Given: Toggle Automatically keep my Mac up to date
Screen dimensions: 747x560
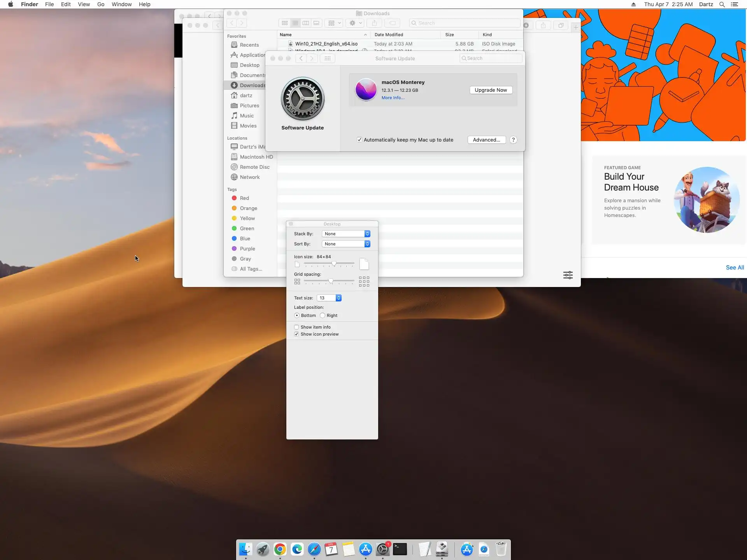Looking at the screenshot, I should pos(359,140).
